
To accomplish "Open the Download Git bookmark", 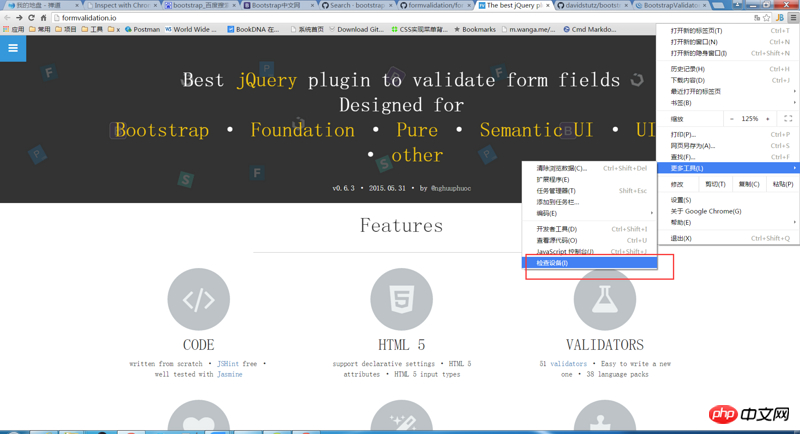I will (x=356, y=30).
